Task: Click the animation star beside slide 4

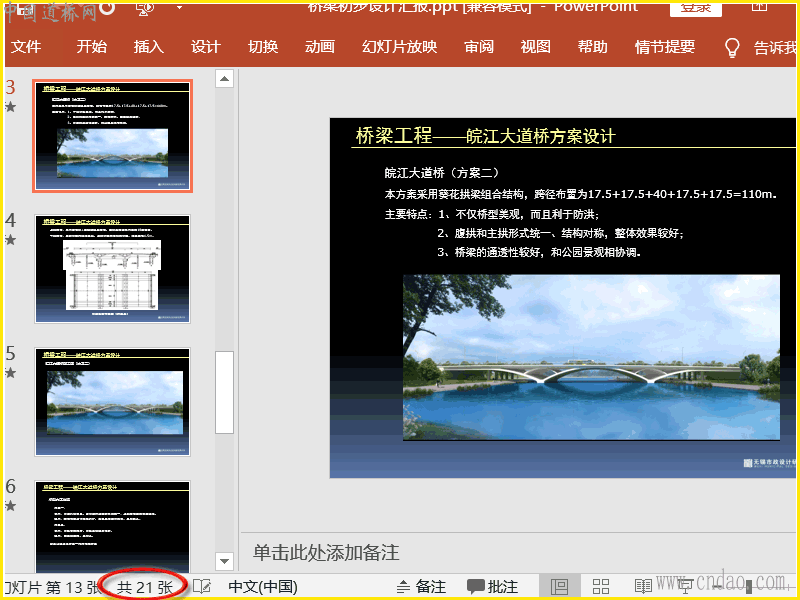Action: (10, 240)
